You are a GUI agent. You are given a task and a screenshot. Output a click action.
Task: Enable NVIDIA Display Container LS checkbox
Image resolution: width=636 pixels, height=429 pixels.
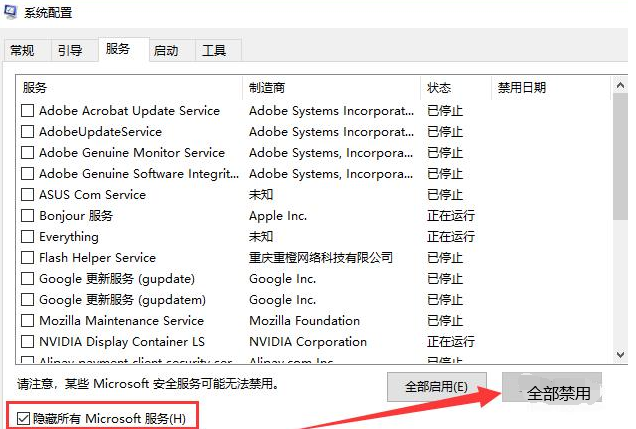[28, 342]
